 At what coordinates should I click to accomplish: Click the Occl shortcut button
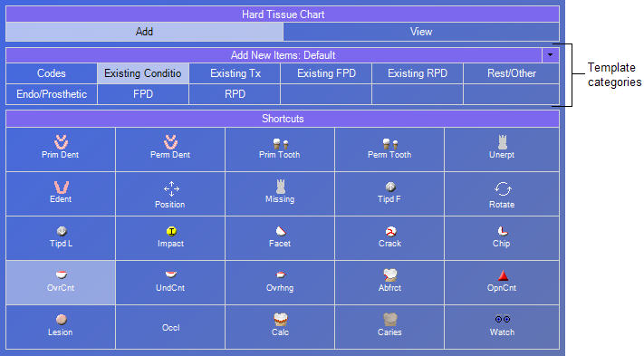pos(170,327)
